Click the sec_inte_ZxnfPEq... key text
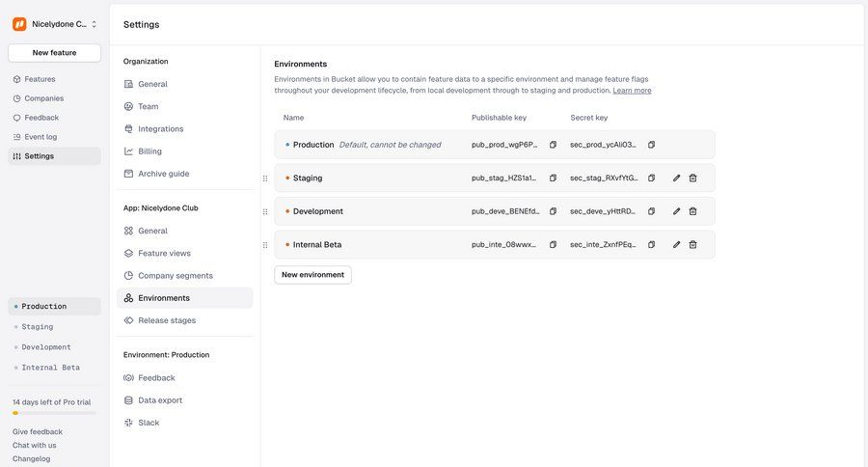This screenshot has width=868, height=467. [x=603, y=244]
